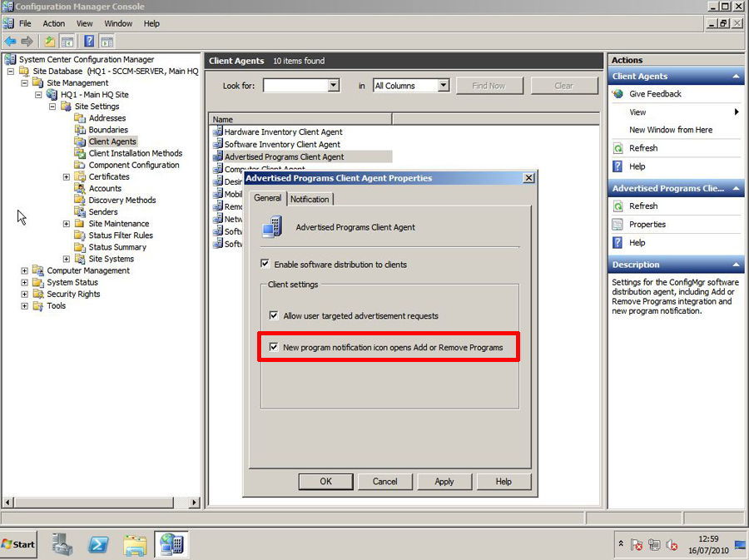Viewport: 749px width, 560px height.
Task: Expand the Certificates node
Action: [67, 176]
